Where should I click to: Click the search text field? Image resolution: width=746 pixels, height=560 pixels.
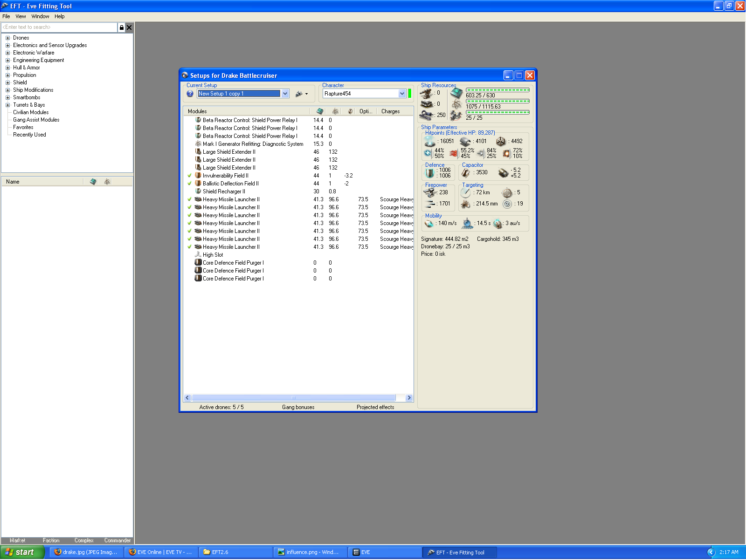[x=59, y=27]
